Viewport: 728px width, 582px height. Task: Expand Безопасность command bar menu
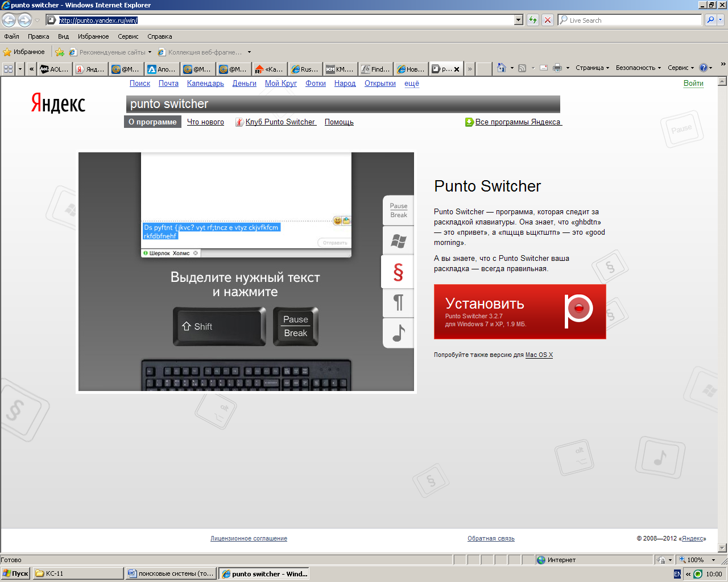pyautogui.click(x=638, y=68)
